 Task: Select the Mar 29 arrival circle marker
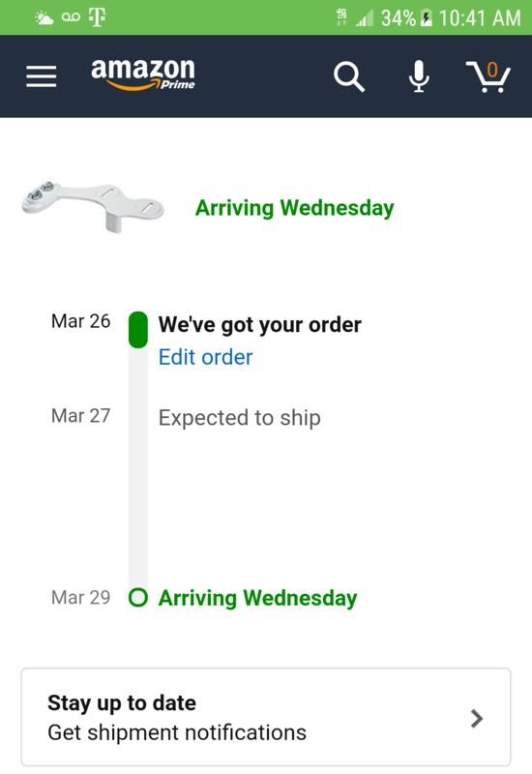point(138,597)
